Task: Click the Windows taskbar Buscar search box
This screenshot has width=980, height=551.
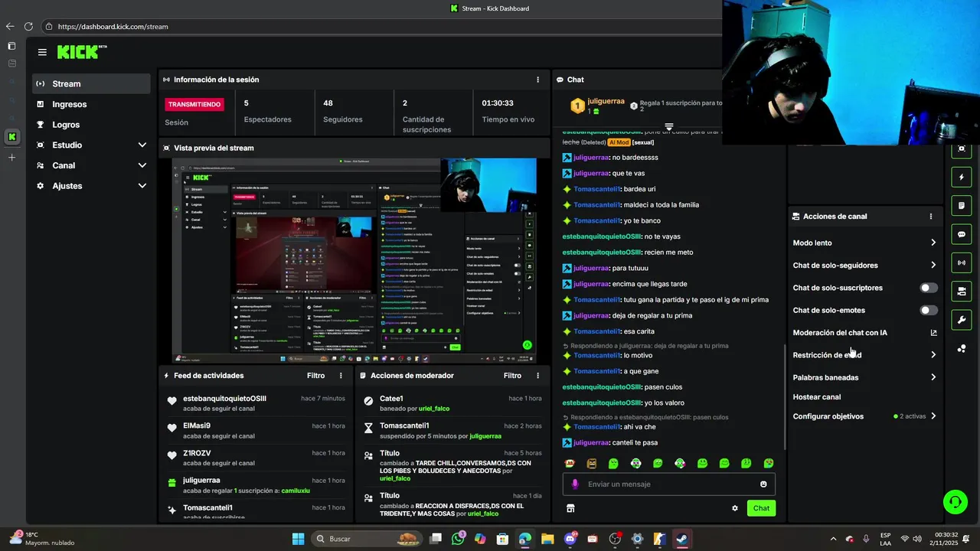Action: 367,539
